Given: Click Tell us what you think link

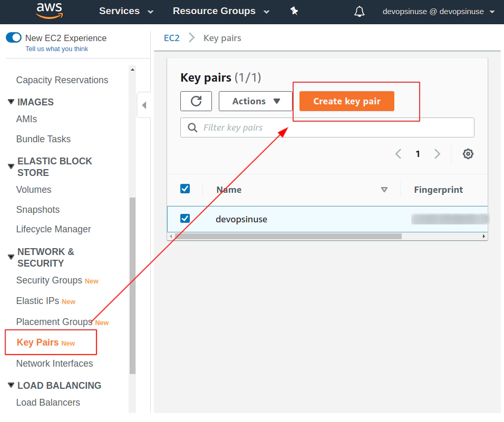Looking at the screenshot, I should 57,49.
